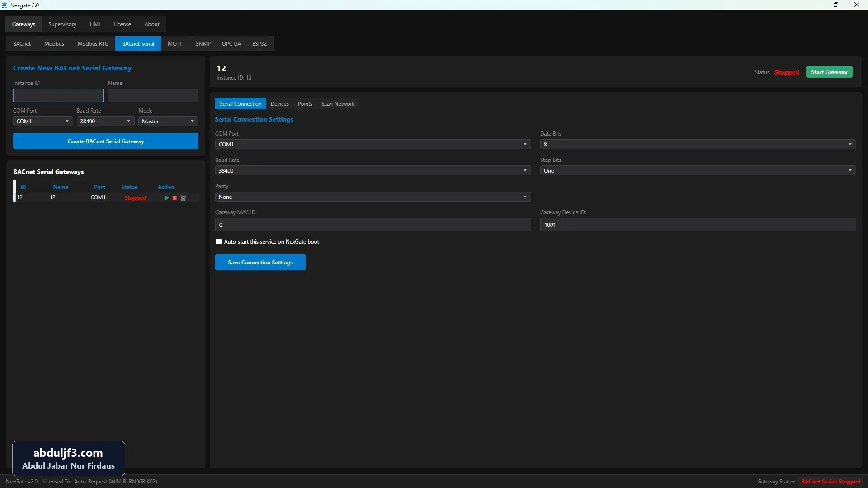
Task: Click the Name input field
Action: [153, 95]
